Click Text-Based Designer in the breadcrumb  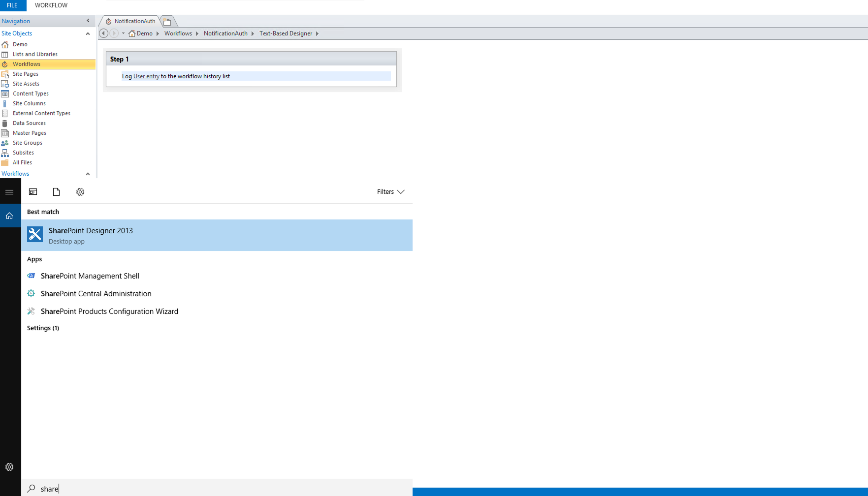(x=286, y=33)
